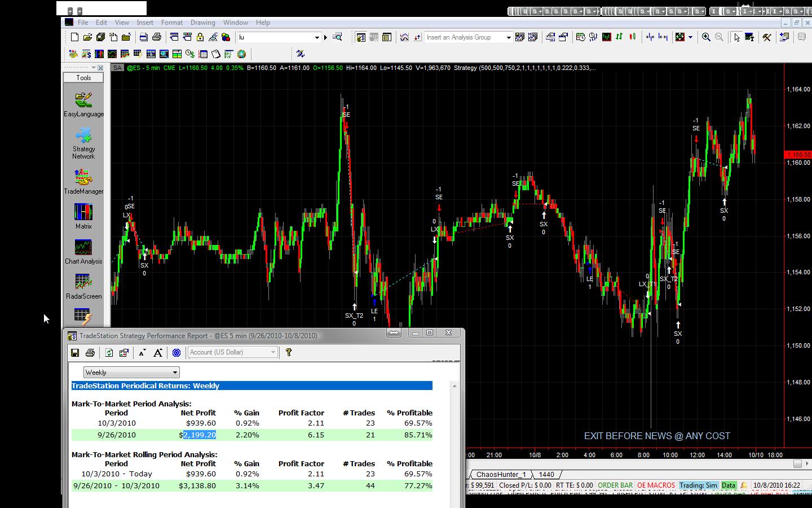Increase font size in performance report
This screenshot has width=812, height=508.
coord(158,352)
